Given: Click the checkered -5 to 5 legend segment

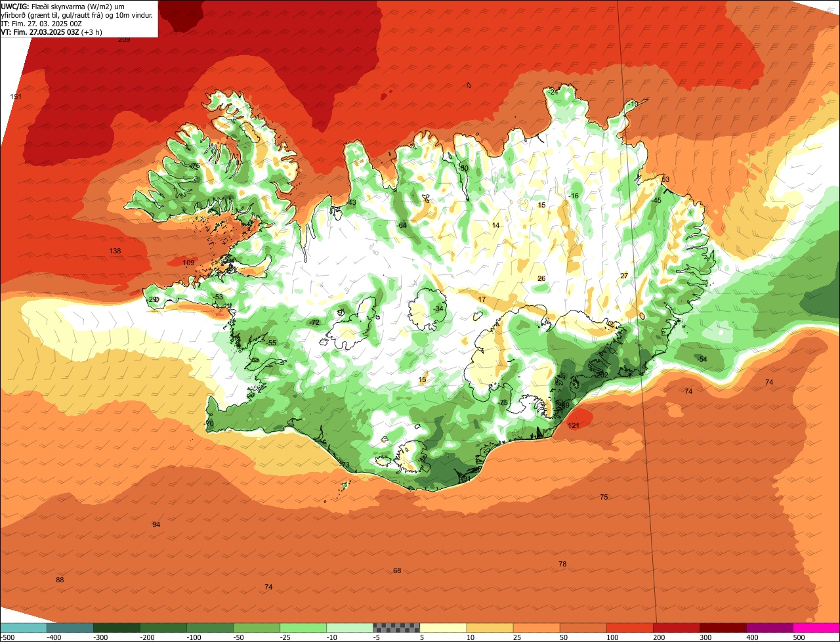Looking at the screenshot, I should pyautogui.click(x=396, y=628).
